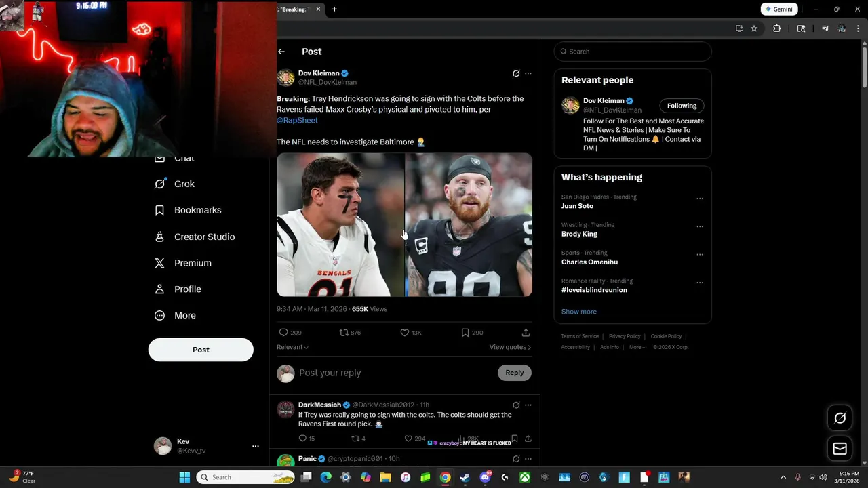Open the floating Messages button
The width and height of the screenshot is (868, 488).
[840, 449]
